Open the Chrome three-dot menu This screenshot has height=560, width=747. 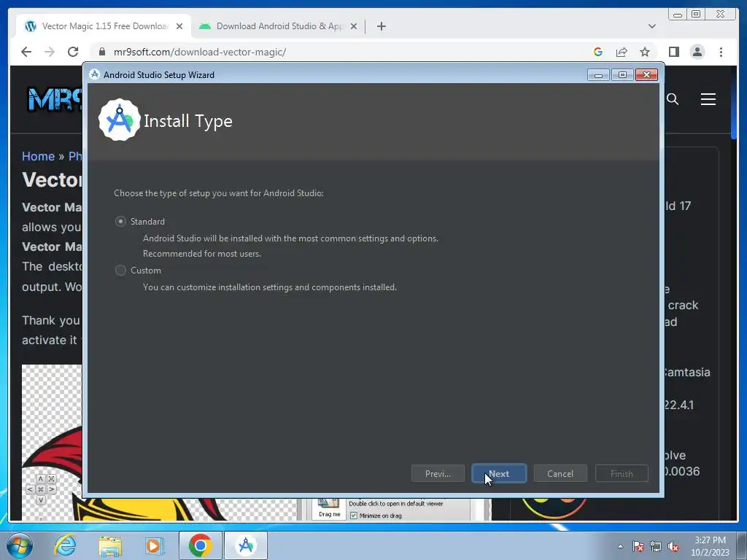[721, 52]
